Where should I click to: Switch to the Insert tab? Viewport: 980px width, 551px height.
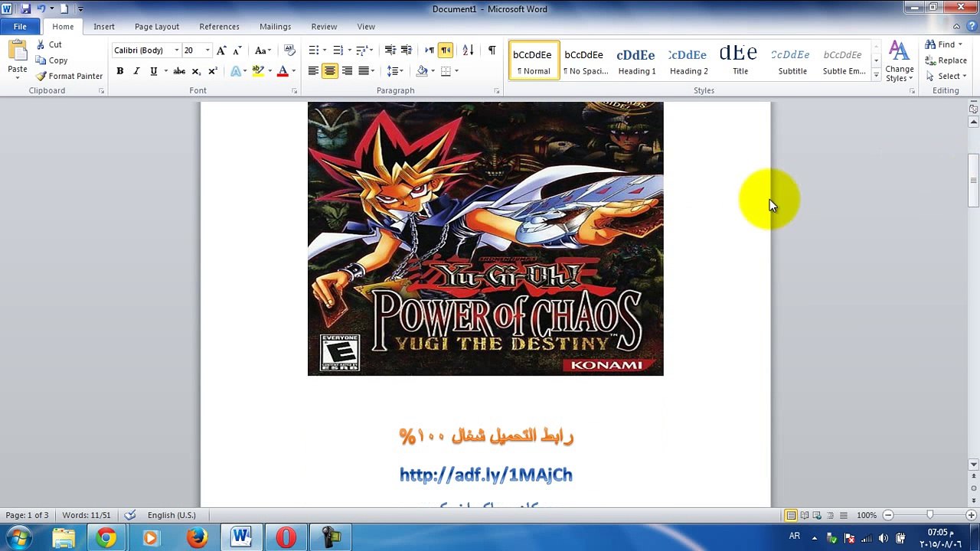click(x=104, y=27)
